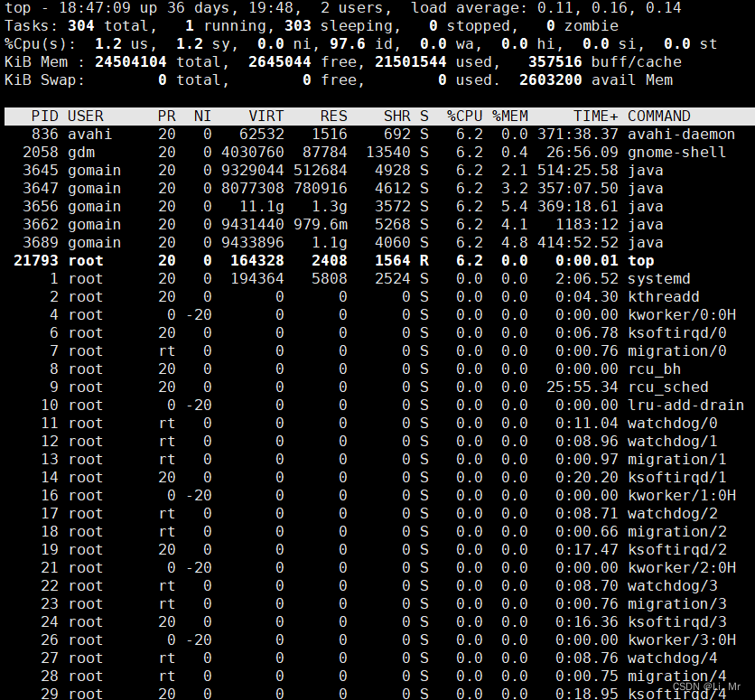Click the %CPU column header
The image size is (755, 700).
pyautogui.click(x=463, y=116)
